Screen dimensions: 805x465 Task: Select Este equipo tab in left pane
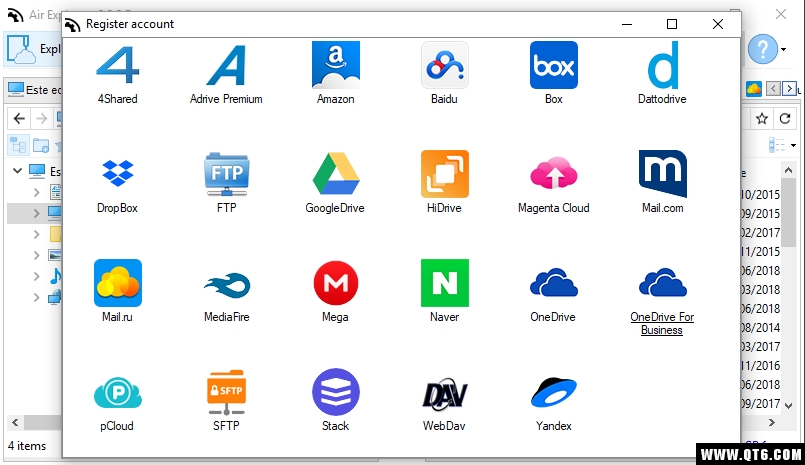point(34,90)
